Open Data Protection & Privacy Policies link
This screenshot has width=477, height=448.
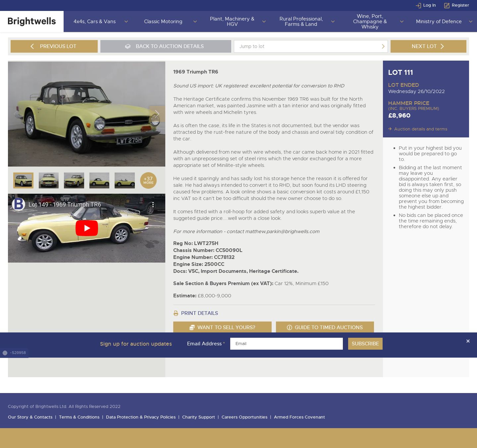141,417
